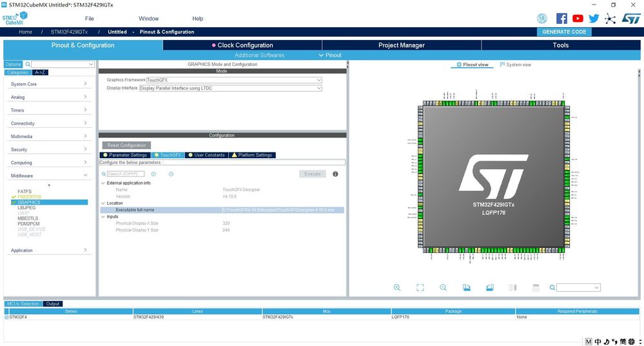Collapse the Inputs section
644x346 pixels.
[103, 217]
